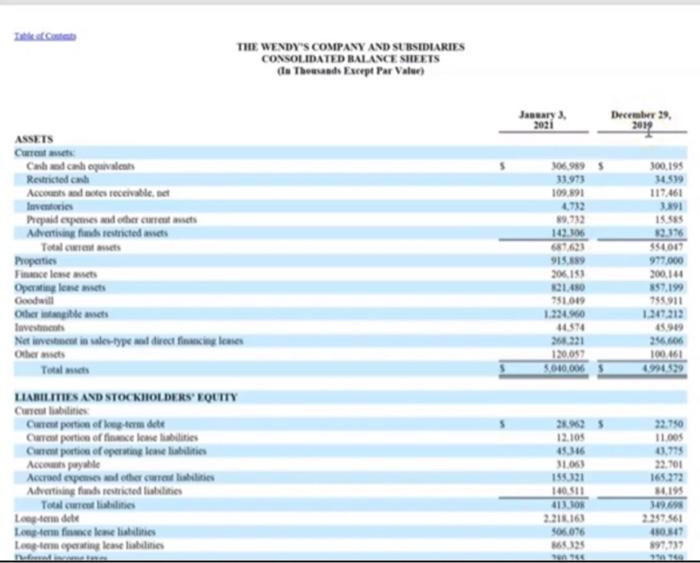The height and width of the screenshot is (563, 700).
Task: Select the 'January 3, 2021' column header
Action: (543, 120)
